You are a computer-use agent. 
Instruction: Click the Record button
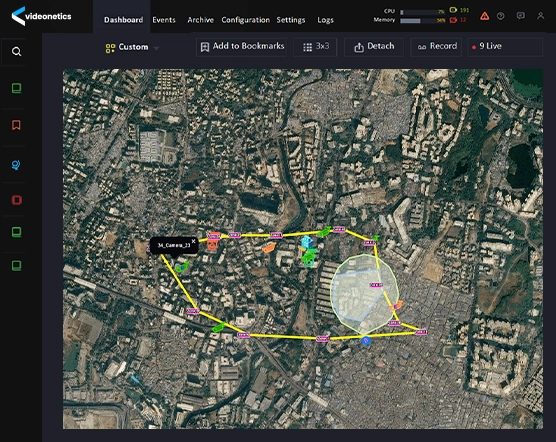tap(436, 47)
